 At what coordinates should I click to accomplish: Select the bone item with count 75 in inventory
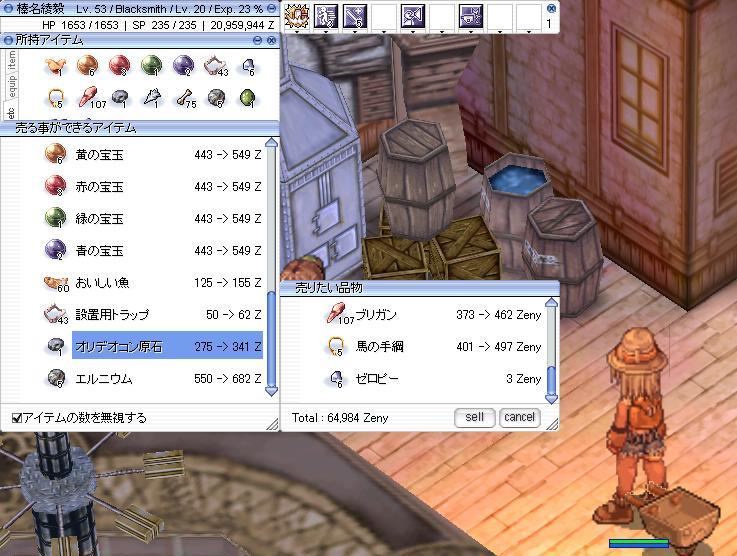click(185, 98)
